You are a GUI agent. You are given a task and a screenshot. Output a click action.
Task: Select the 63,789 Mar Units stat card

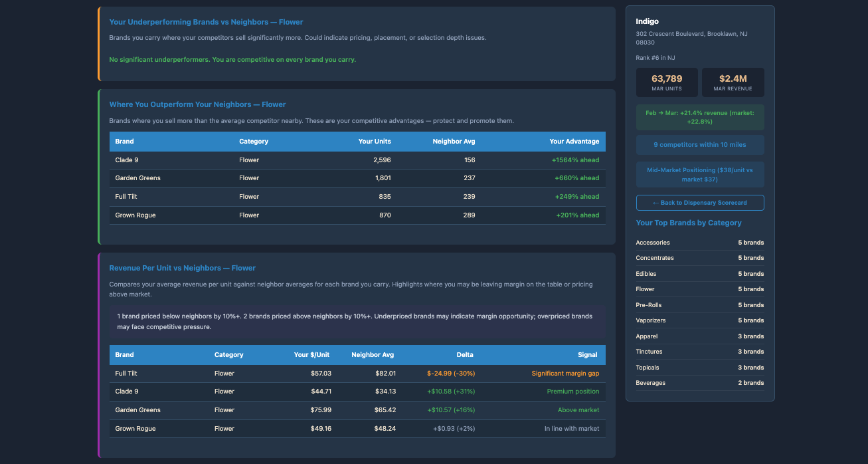pos(667,82)
